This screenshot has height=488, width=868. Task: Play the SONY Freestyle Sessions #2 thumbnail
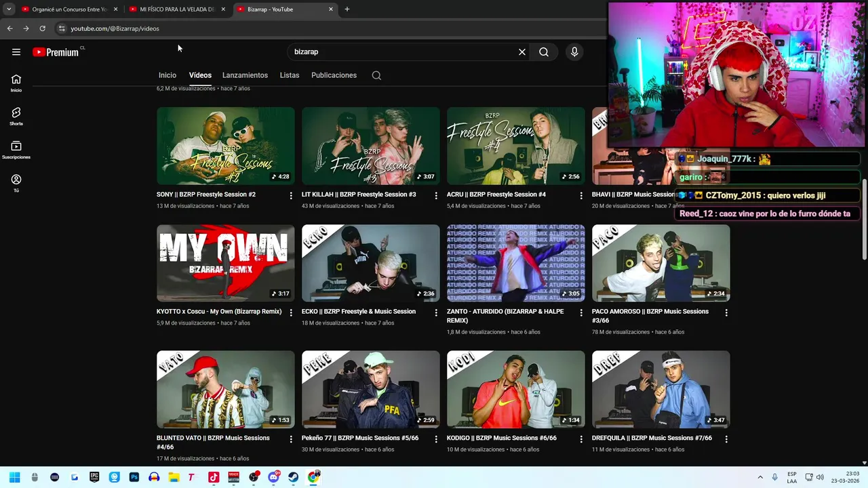226,146
